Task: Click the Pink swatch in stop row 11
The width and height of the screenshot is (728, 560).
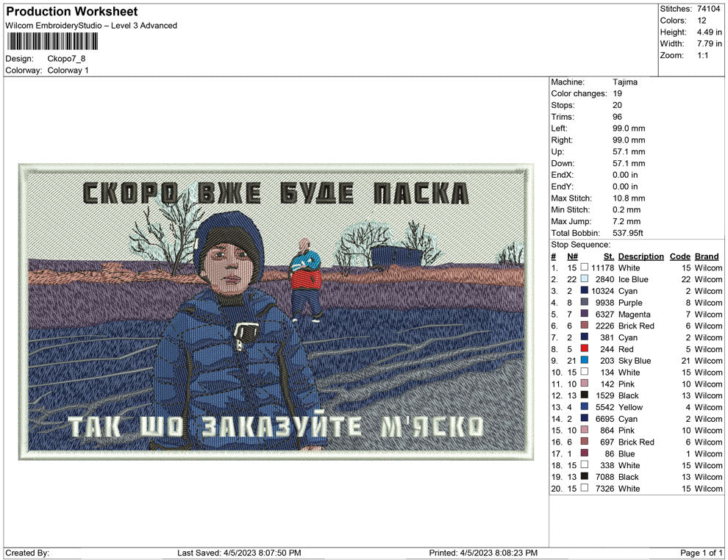Action: [x=585, y=383]
